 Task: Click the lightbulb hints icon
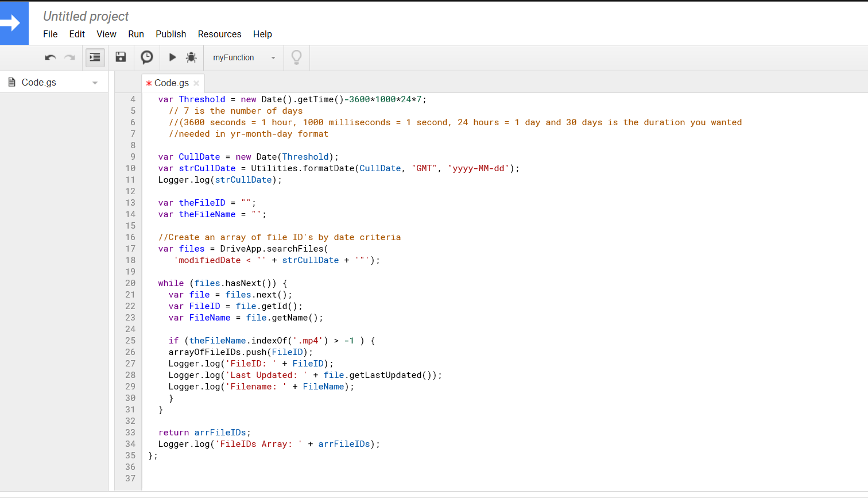click(297, 57)
